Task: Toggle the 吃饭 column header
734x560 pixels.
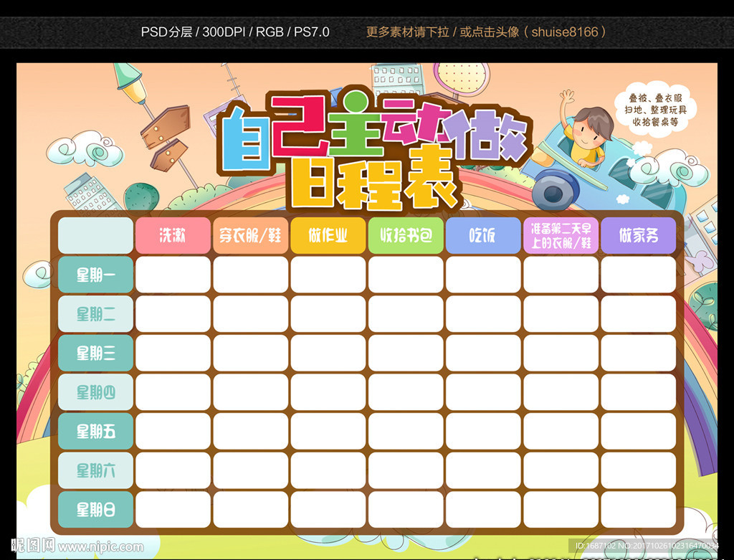Action: tap(482, 235)
